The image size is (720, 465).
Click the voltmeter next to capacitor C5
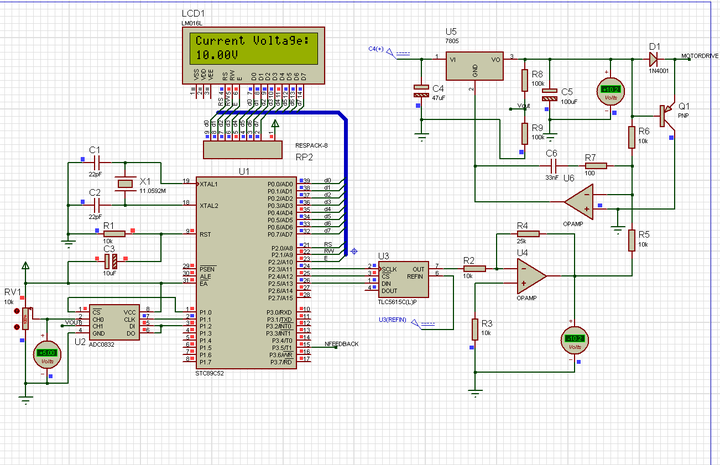611,91
